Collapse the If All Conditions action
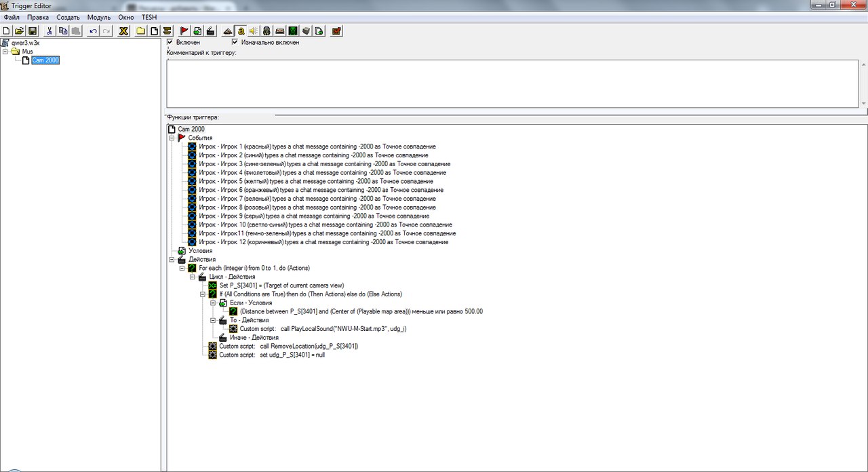This screenshot has width=868, height=472. click(203, 294)
